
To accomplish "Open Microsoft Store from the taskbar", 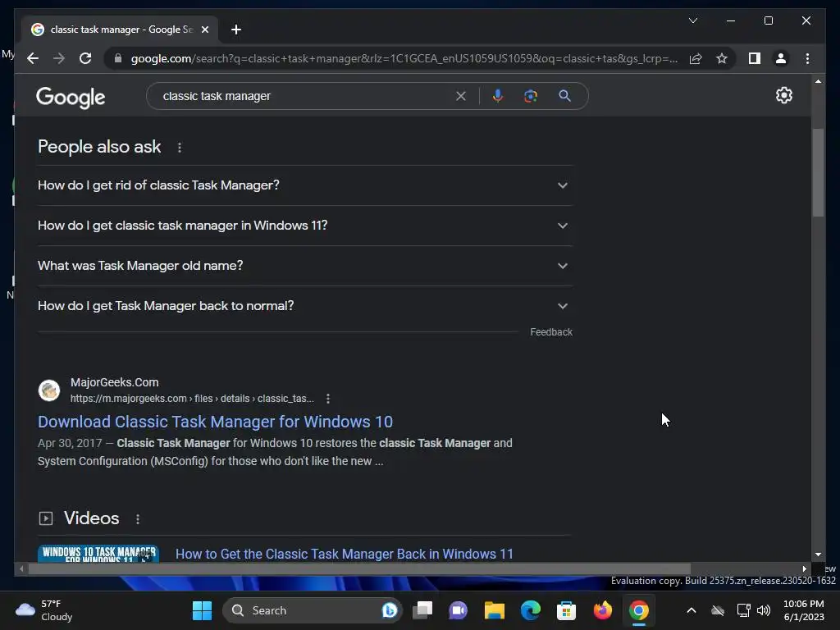I will 566,610.
